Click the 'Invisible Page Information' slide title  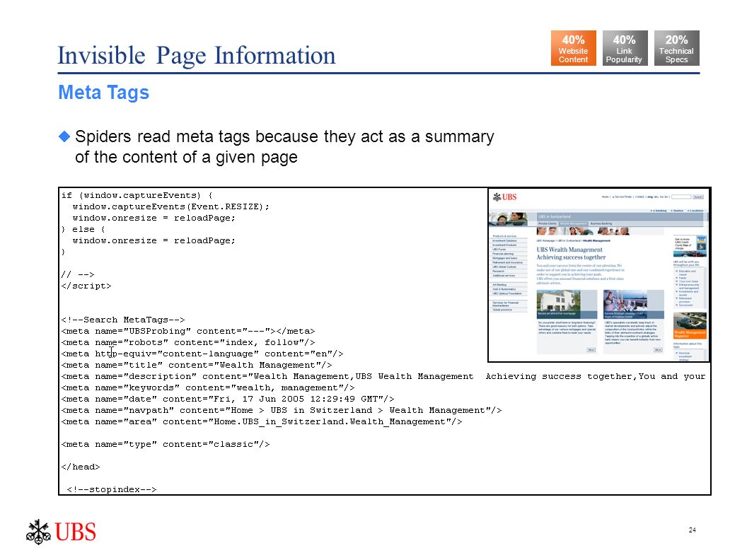click(196, 56)
